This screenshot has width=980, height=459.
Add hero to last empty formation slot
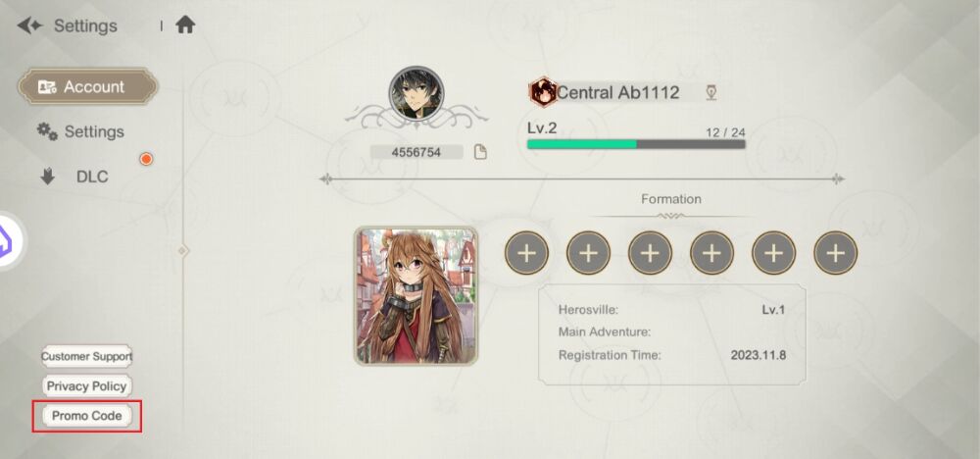836,253
